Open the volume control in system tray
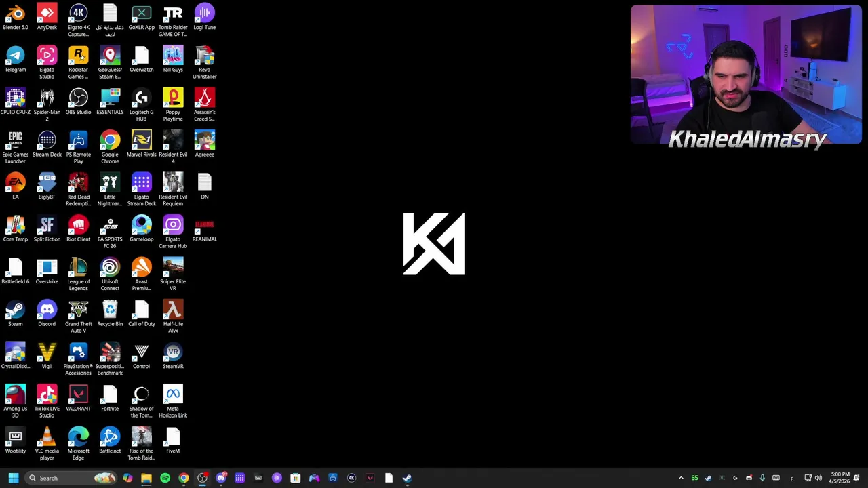This screenshot has width=868, height=488. 818,478
